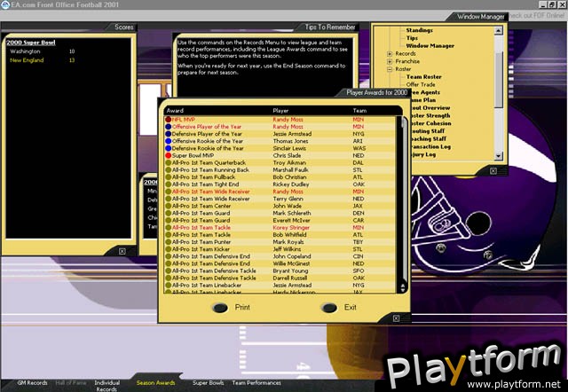Open the Individual Records tab

pyautogui.click(x=106, y=386)
